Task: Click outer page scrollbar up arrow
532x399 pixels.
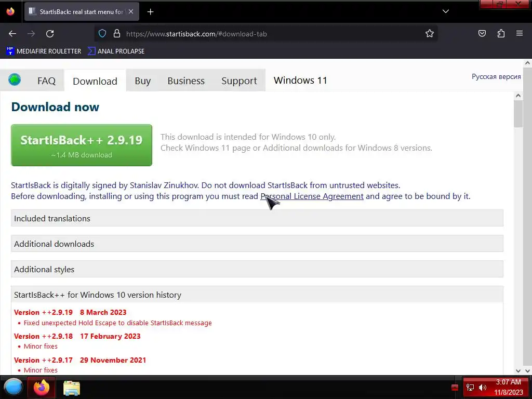Action: tap(528, 63)
